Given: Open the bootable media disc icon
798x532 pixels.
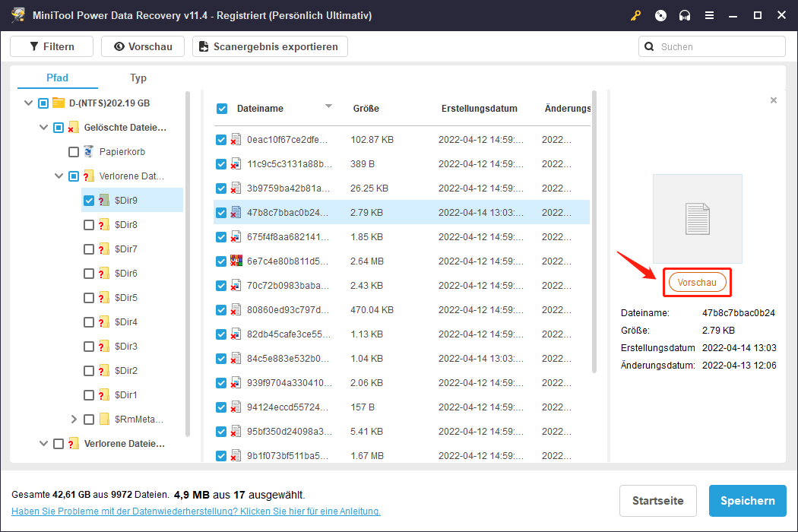Looking at the screenshot, I should pos(660,14).
